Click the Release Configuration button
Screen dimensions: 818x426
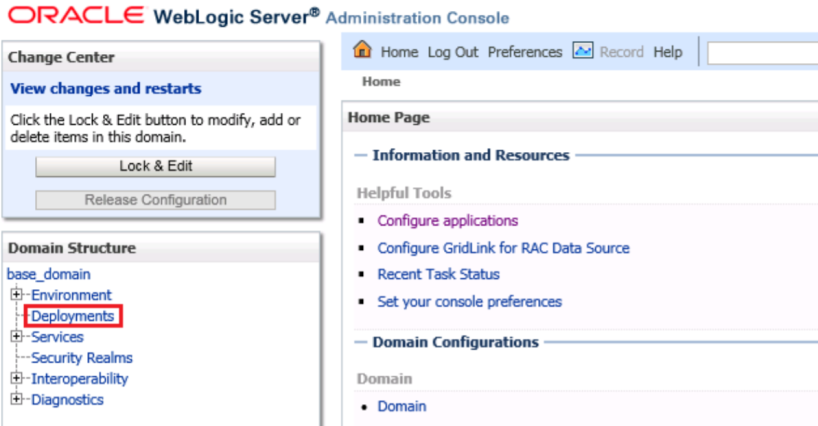tap(155, 200)
